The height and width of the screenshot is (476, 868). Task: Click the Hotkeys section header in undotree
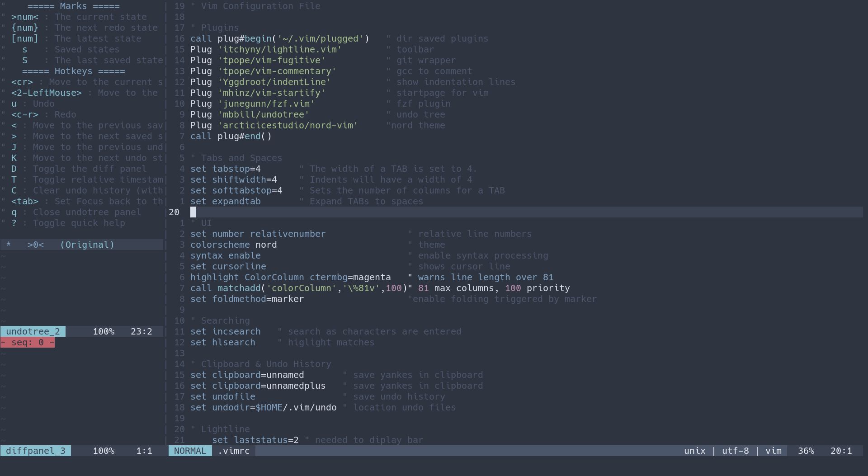point(74,71)
